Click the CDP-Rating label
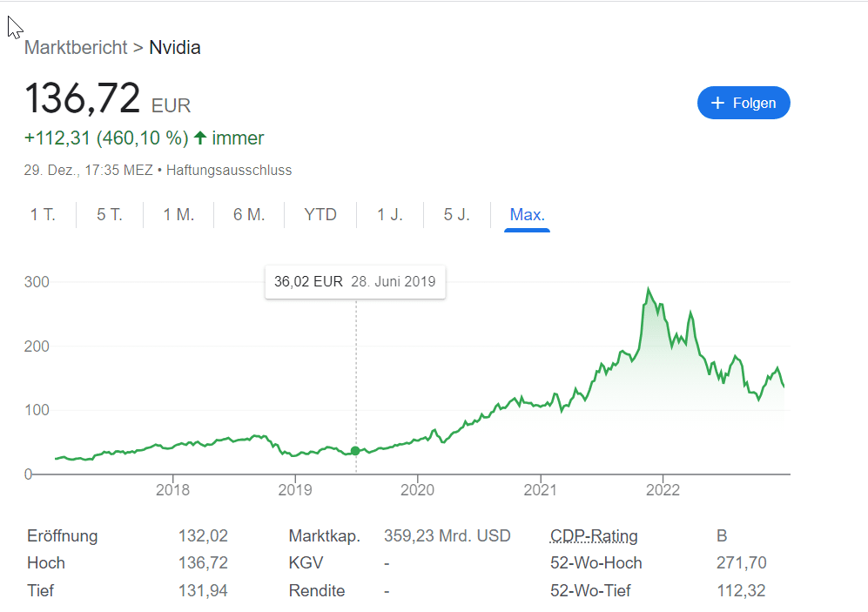The height and width of the screenshot is (612, 868). pos(594,535)
